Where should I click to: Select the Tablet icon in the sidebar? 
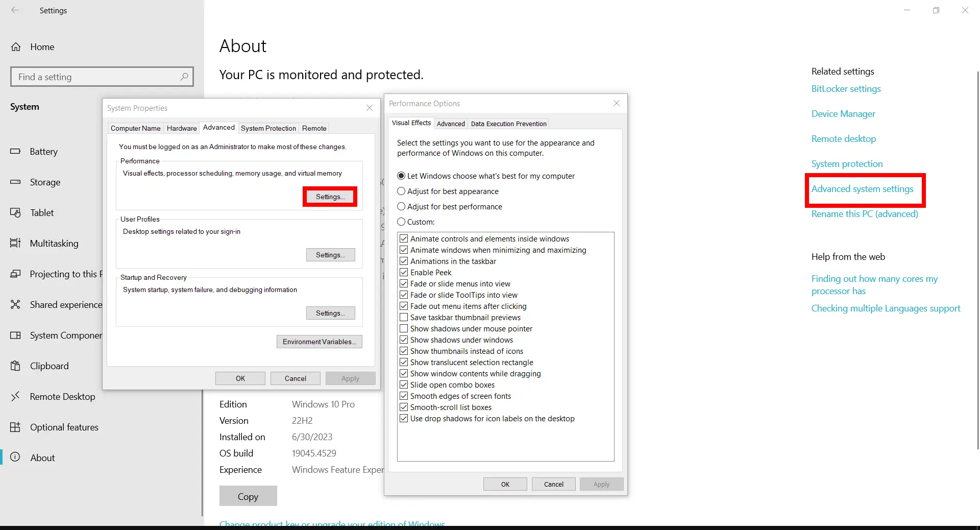point(16,213)
